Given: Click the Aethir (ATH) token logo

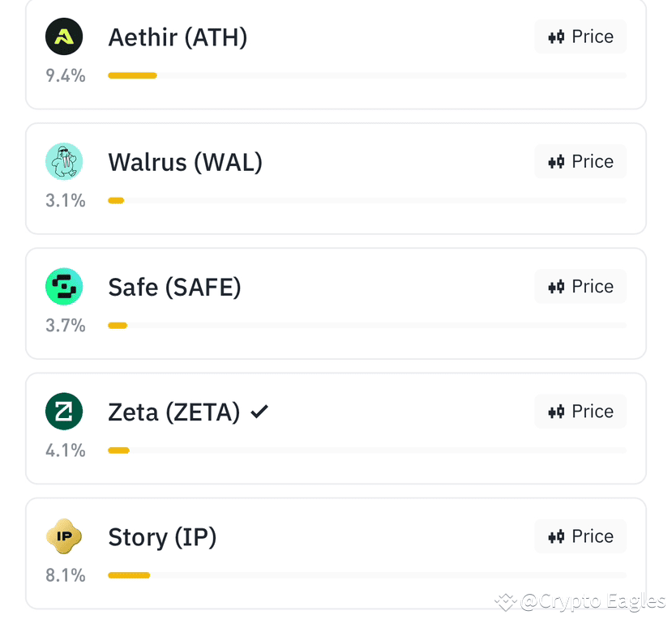Looking at the screenshot, I should pos(64,36).
